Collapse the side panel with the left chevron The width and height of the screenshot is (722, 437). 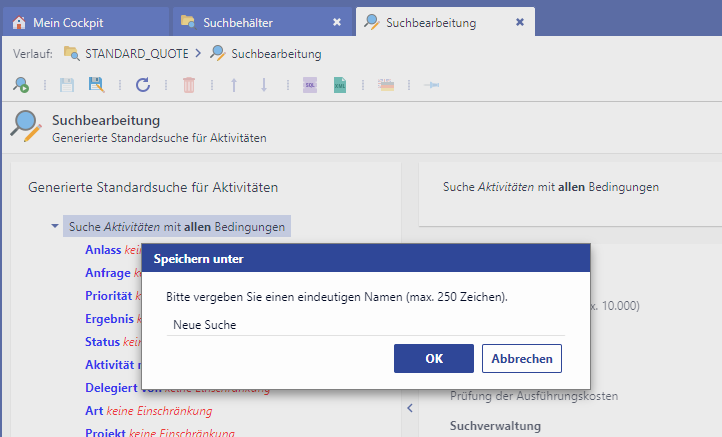(x=410, y=408)
